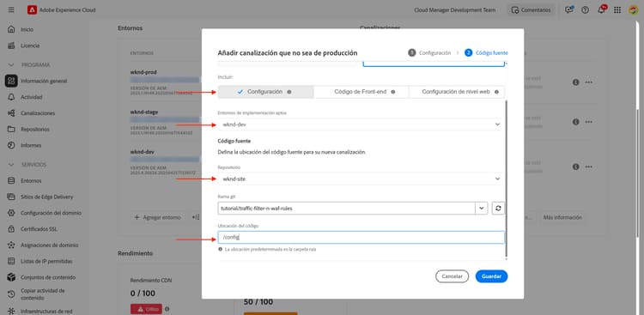Go to step 1 Configuración

click(x=429, y=53)
